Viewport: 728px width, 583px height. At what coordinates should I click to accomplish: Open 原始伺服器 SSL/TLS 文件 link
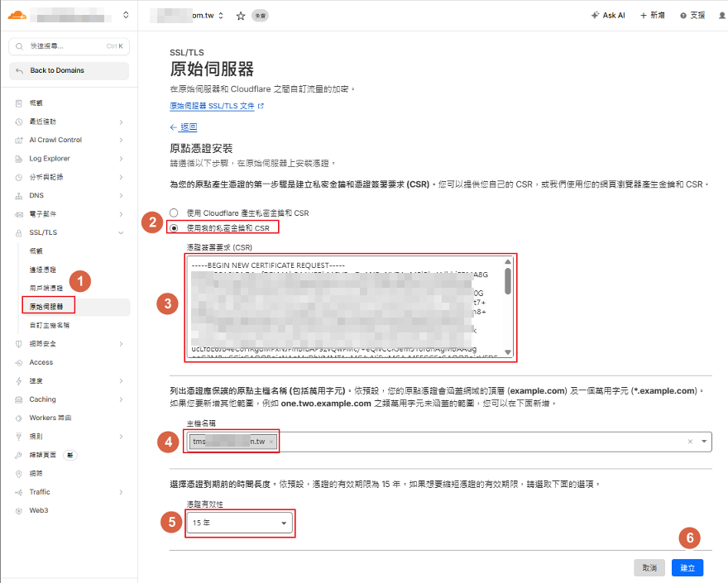(217, 106)
